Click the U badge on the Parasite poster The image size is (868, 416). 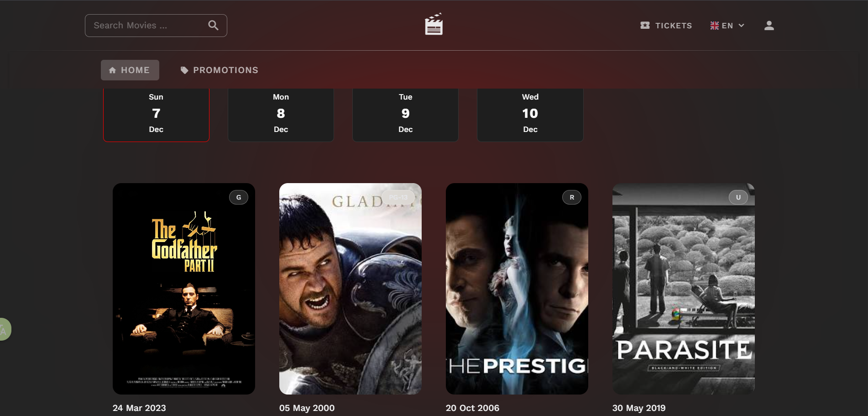tap(738, 197)
